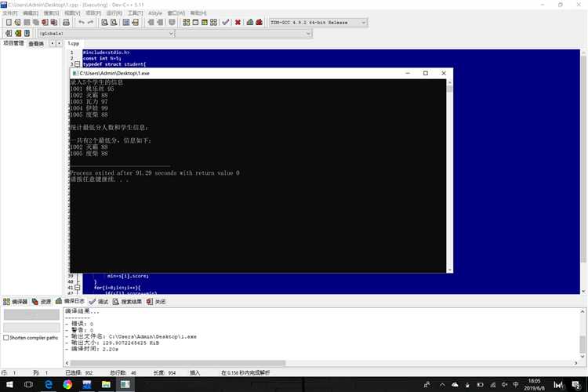The height and width of the screenshot is (392, 588).
Task: Undo the last edit via toolbar
Action: [x=82, y=23]
